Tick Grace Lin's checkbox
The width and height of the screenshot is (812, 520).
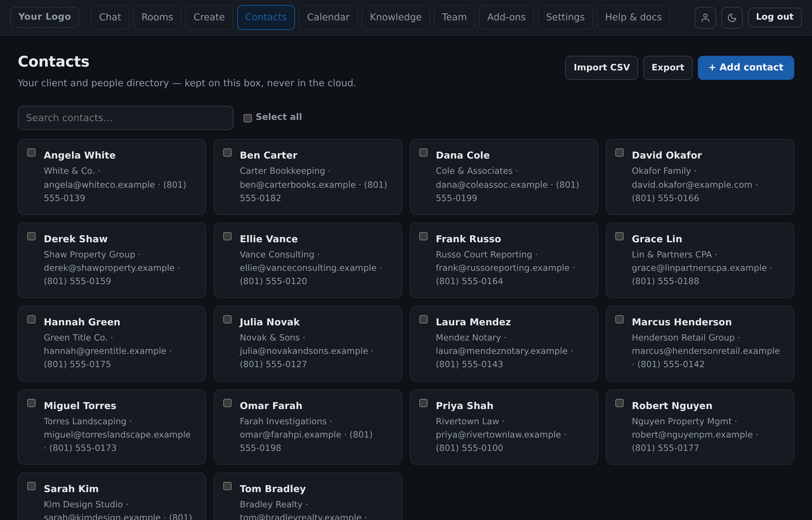(x=619, y=236)
